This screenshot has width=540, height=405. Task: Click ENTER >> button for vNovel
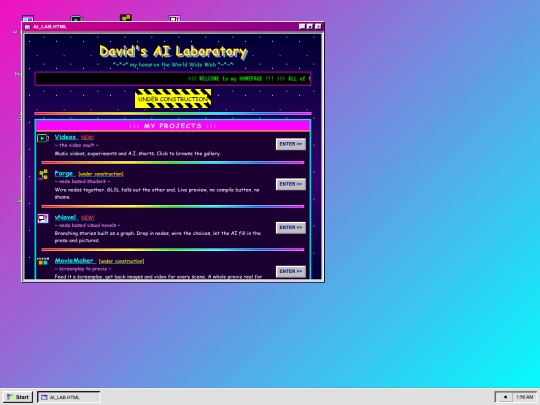(291, 228)
